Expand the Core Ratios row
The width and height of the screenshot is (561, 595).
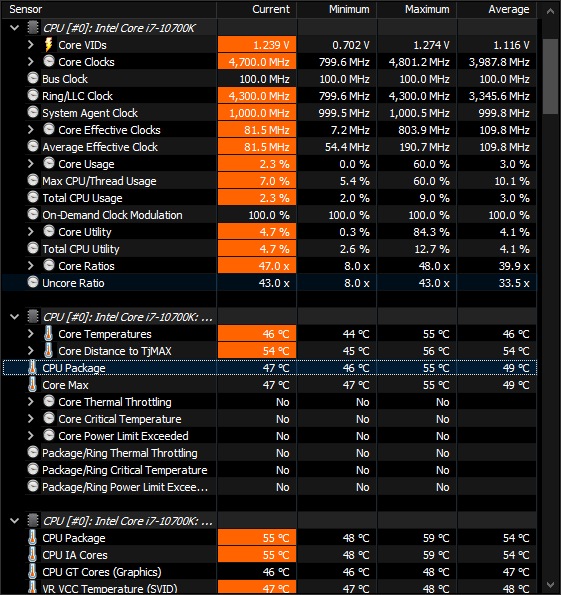coord(31,266)
